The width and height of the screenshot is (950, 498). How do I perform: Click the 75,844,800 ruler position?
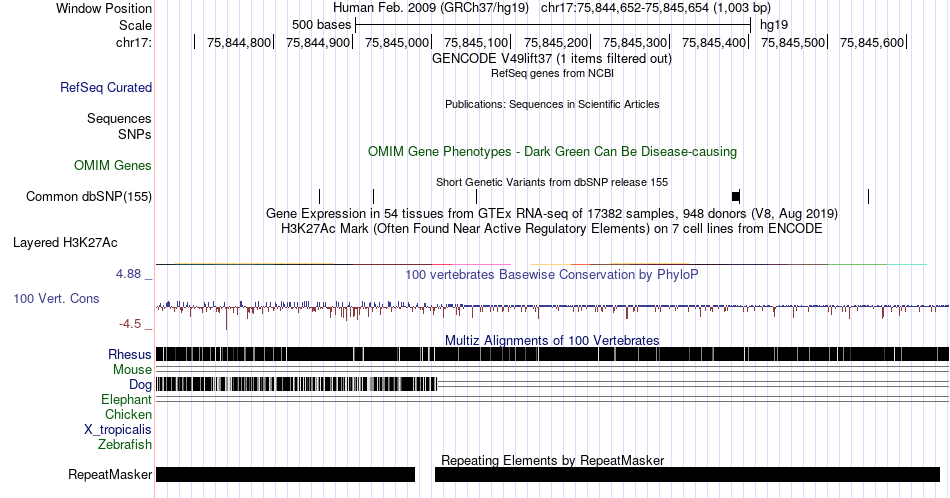click(239, 42)
